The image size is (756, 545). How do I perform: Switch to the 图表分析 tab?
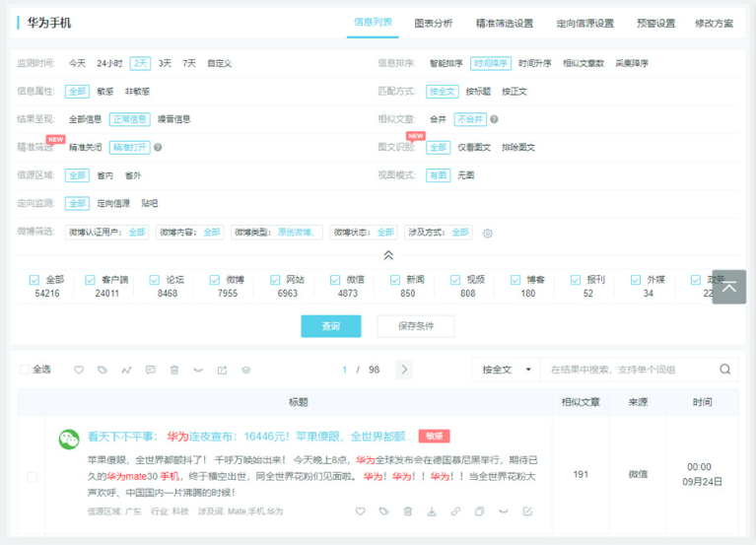[434, 23]
